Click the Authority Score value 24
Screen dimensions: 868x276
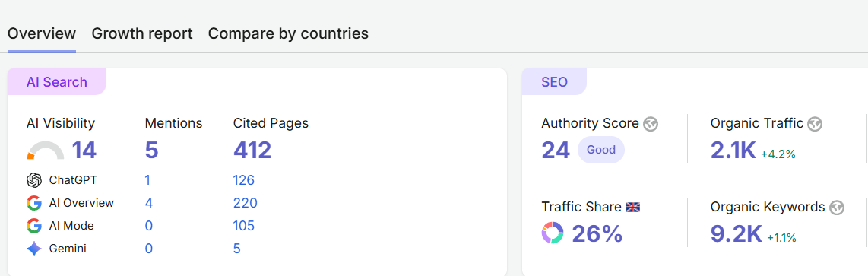[x=556, y=151]
